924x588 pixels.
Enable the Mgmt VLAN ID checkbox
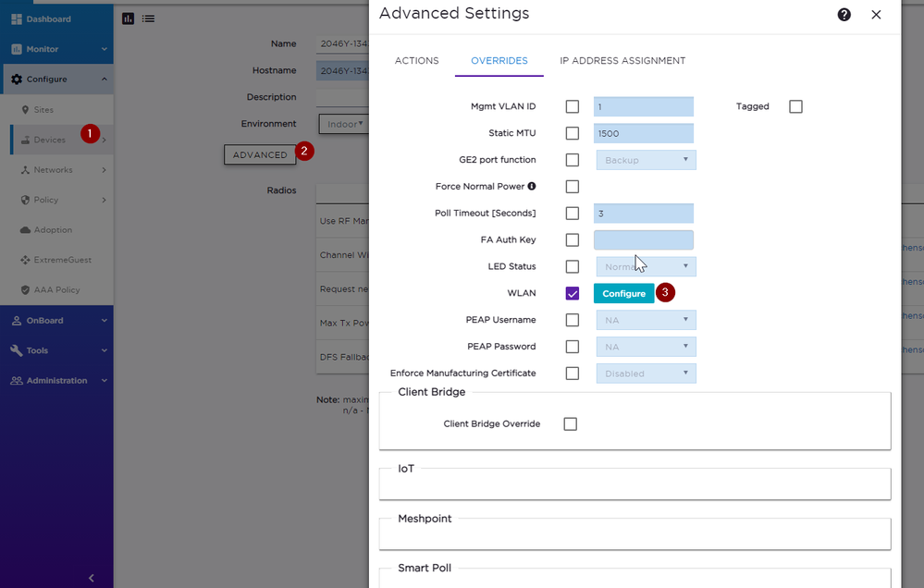coord(572,107)
